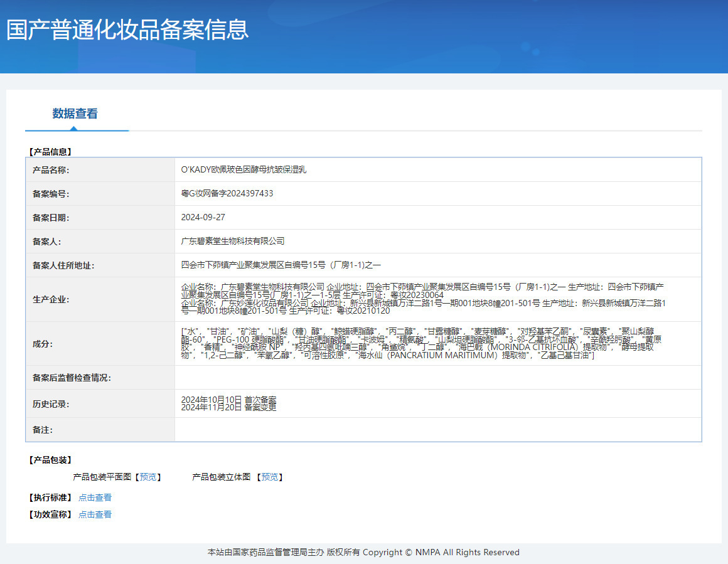Select the 数据查看 tab

(x=75, y=114)
